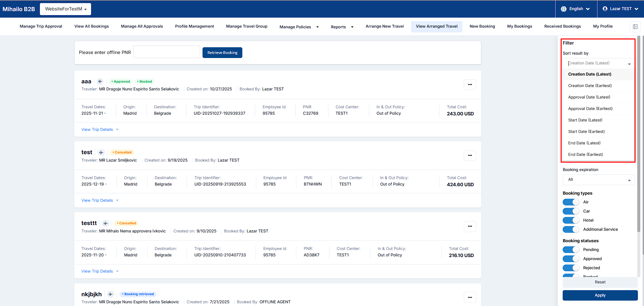
Task: Open Received Bookings tab
Action: point(562,26)
